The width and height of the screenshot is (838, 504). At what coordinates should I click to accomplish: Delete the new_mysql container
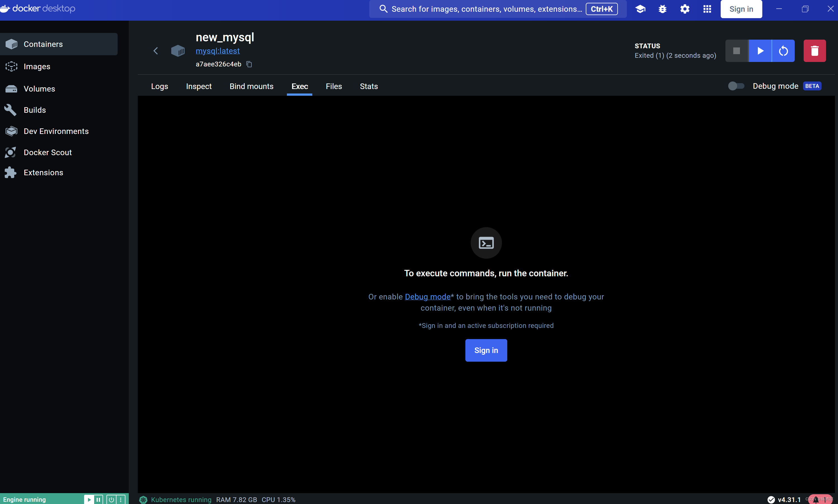coord(815,51)
